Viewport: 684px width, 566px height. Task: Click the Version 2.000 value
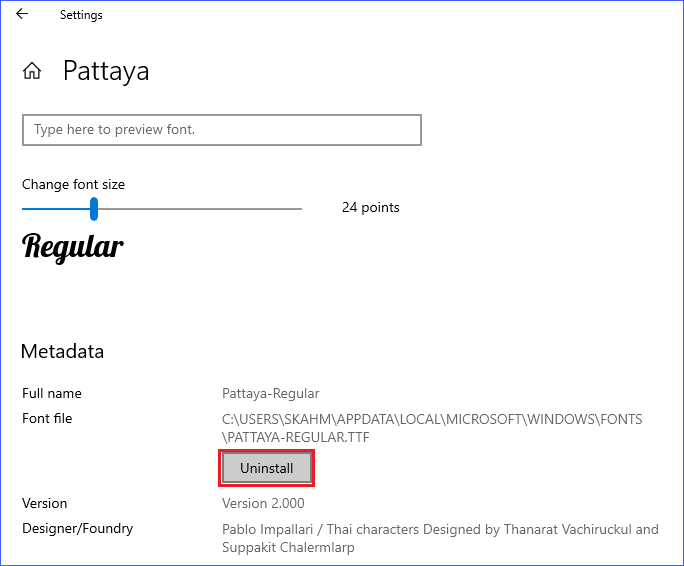tap(263, 503)
